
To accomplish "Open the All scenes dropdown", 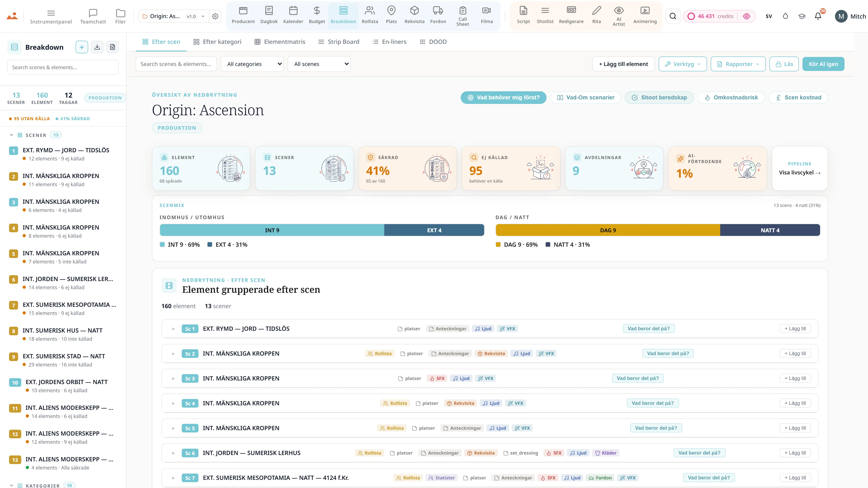I will 319,64.
